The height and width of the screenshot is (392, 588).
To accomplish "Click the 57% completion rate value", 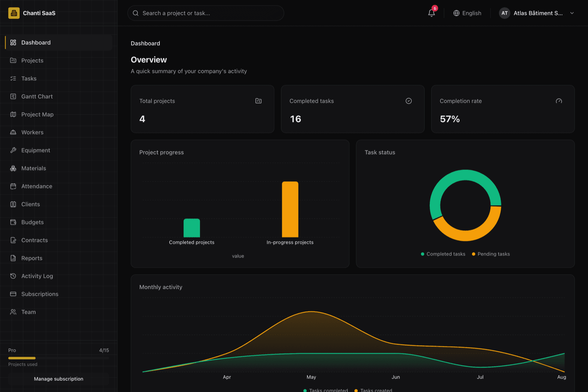I will pos(450,119).
